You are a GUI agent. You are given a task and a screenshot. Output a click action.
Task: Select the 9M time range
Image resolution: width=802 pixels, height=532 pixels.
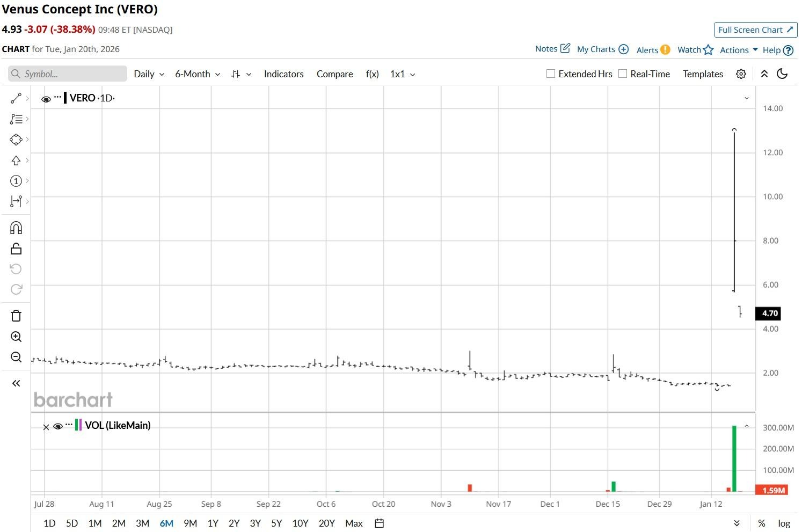coord(190,523)
